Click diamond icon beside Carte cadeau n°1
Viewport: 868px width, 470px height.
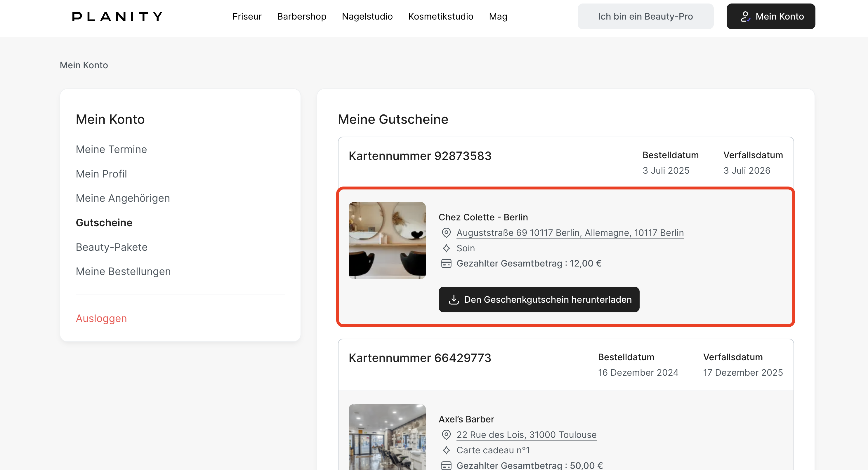(446, 450)
